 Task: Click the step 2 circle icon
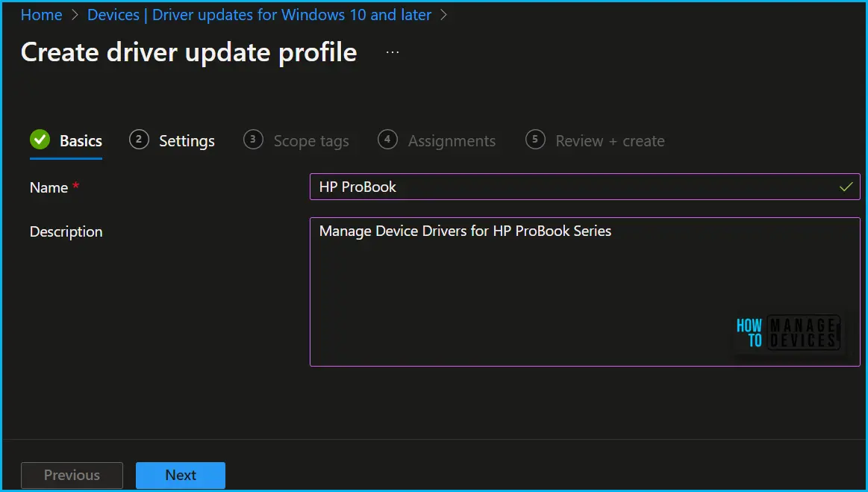(x=139, y=140)
